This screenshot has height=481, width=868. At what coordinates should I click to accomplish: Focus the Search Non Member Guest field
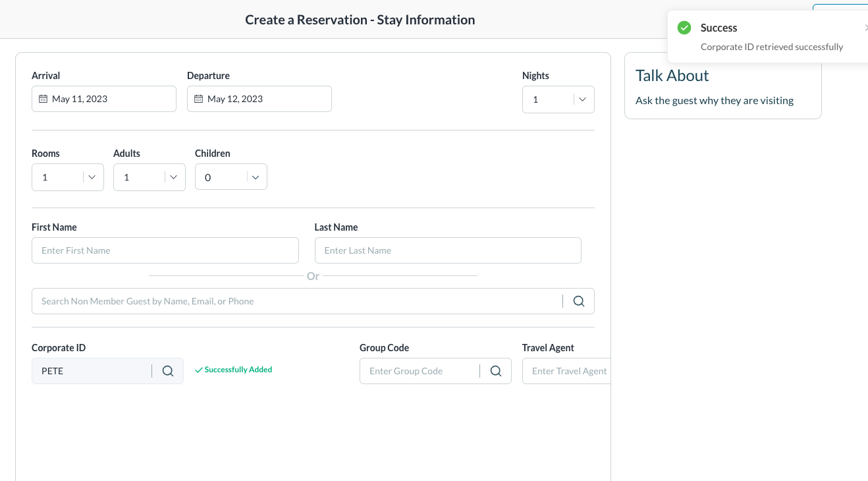coord(296,301)
